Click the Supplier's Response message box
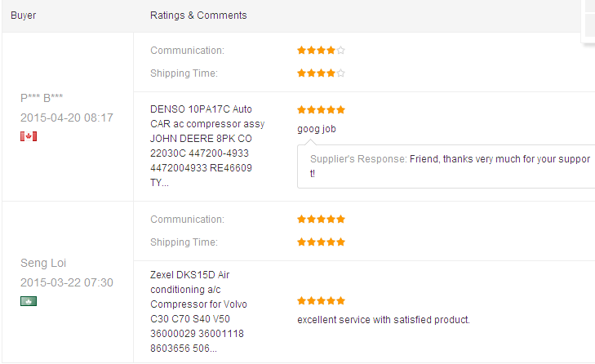This screenshot has height=364, width=595. point(446,166)
